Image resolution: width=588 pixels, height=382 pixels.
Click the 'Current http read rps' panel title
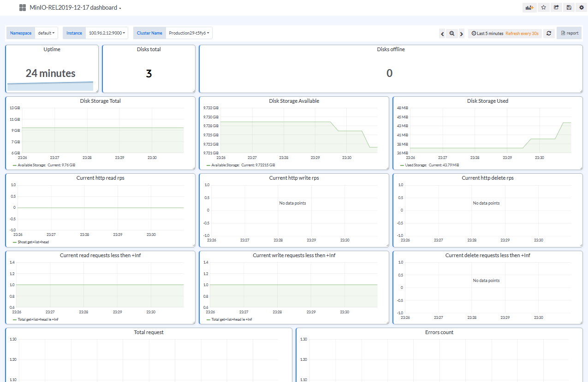click(x=101, y=178)
